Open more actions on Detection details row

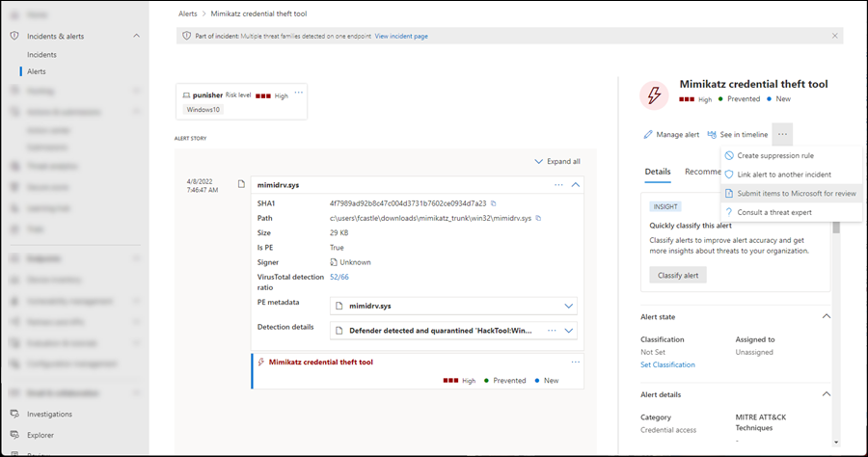click(553, 330)
